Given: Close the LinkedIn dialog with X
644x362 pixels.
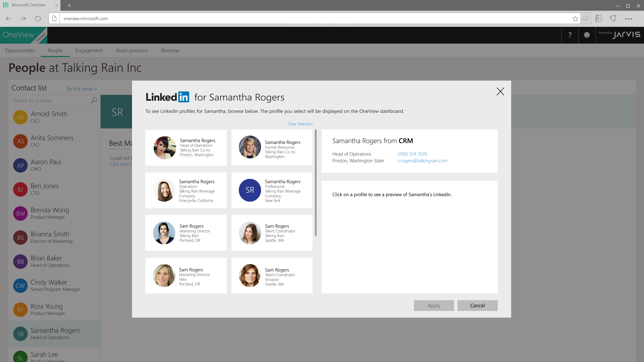Looking at the screenshot, I should click(x=500, y=91).
